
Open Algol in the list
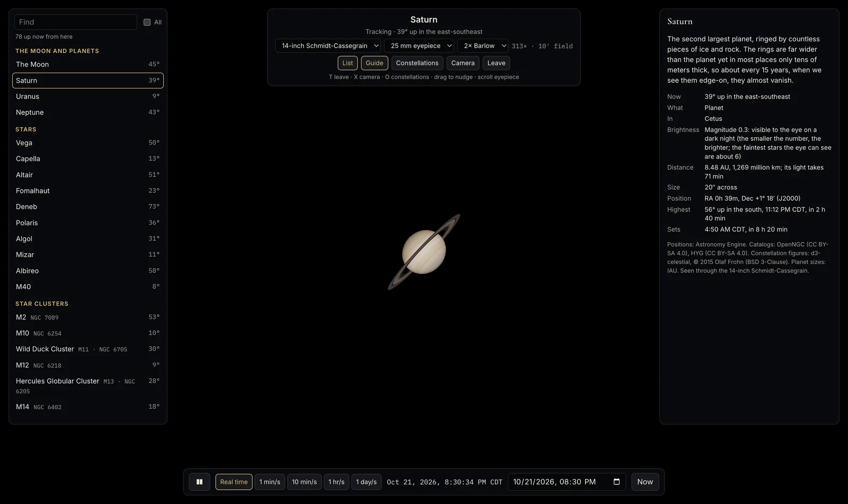pyautogui.click(x=88, y=238)
